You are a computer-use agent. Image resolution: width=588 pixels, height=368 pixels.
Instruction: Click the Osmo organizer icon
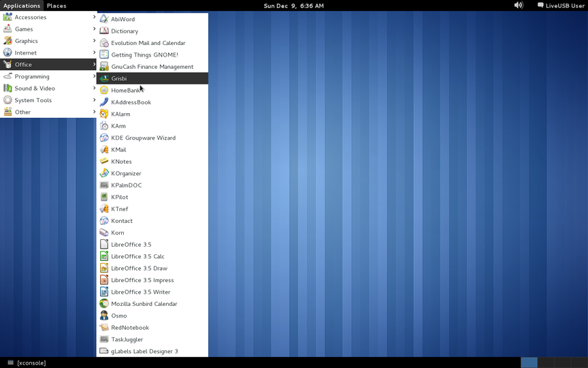click(104, 316)
